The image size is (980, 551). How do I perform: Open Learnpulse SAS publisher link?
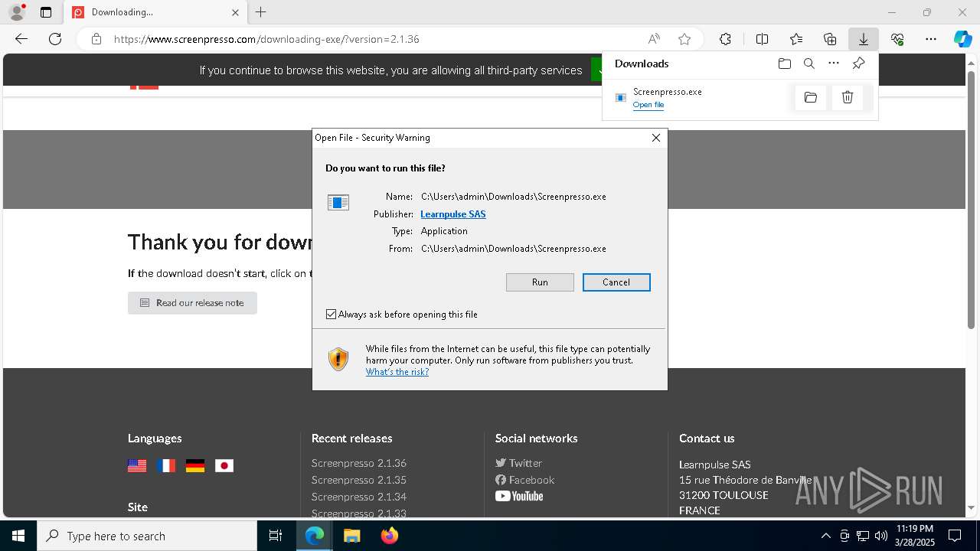453,214
